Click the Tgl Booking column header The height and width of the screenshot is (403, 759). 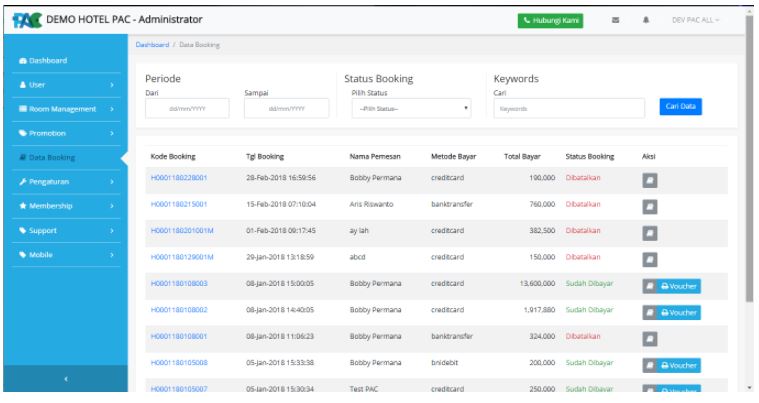coord(265,156)
